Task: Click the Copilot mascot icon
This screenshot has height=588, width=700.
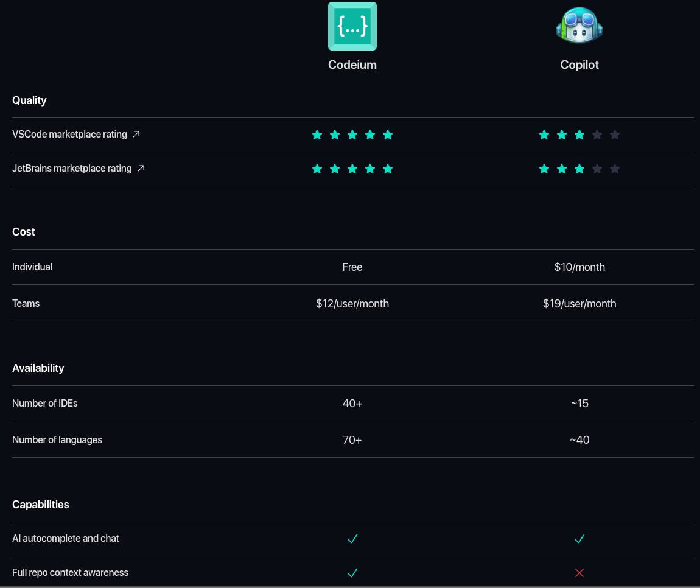Action: tap(579, 25)
